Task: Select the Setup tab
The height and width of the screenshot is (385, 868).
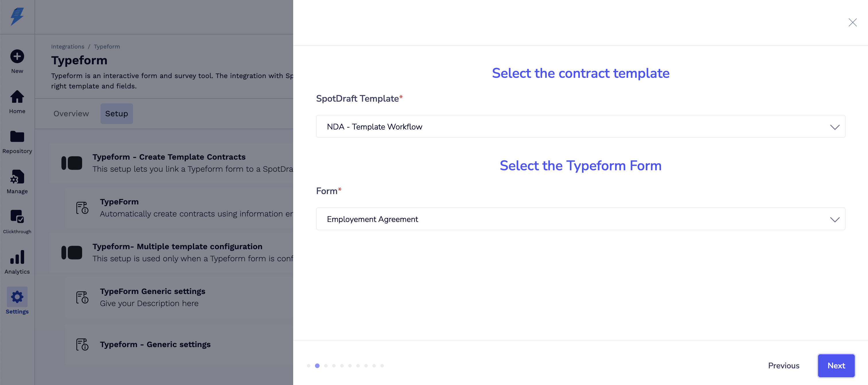Action: click(x=116, y=113)
